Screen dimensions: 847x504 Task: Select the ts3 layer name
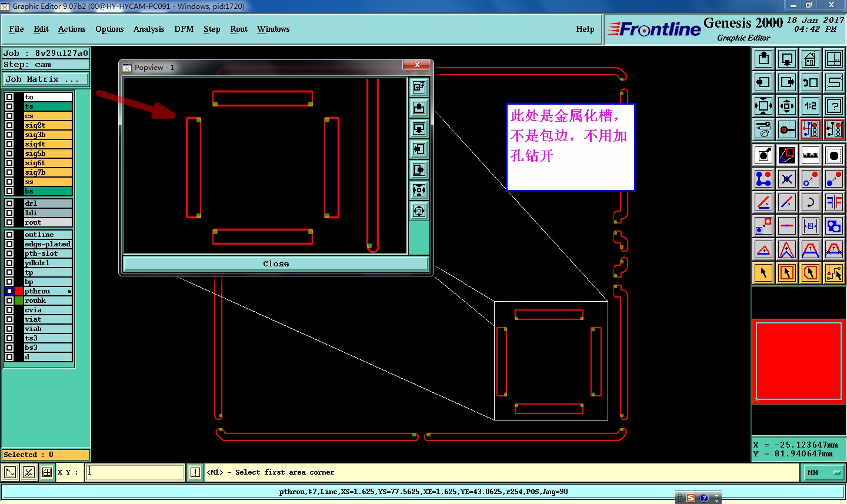pos(48,338)
